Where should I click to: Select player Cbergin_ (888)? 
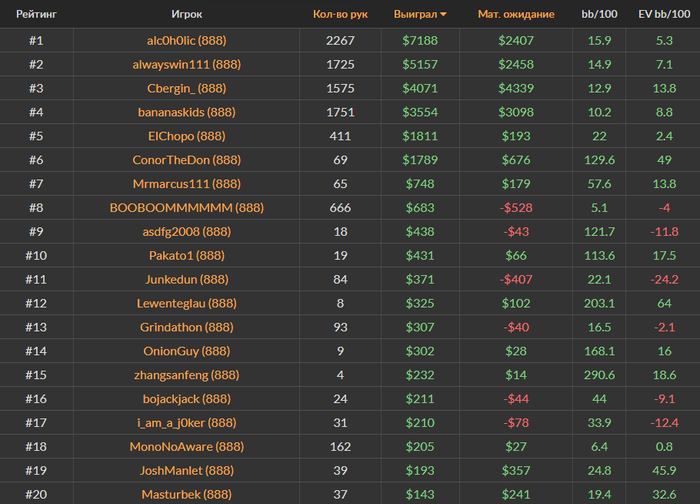(x=186, y=88)
